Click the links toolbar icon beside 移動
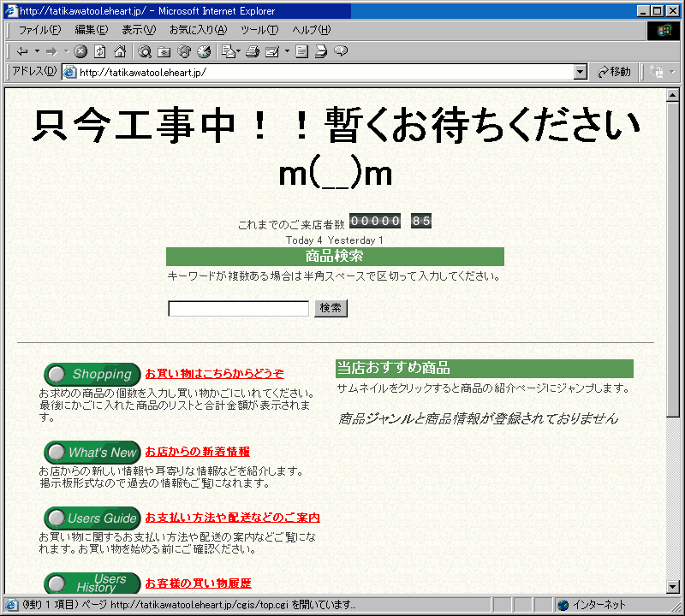Image resolution: width=685 pixels, height=616 pixels. [657, 72]
